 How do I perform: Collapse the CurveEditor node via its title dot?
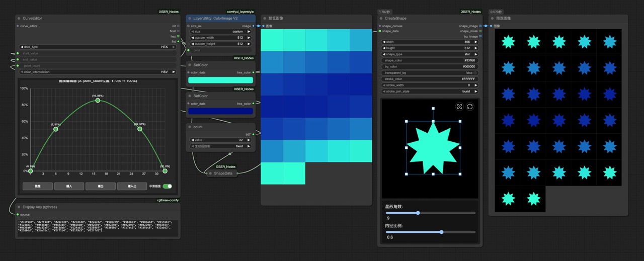point(19,19)
